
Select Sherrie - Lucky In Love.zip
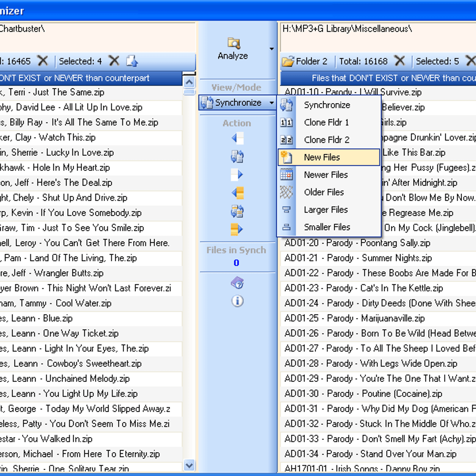[91, 153]
